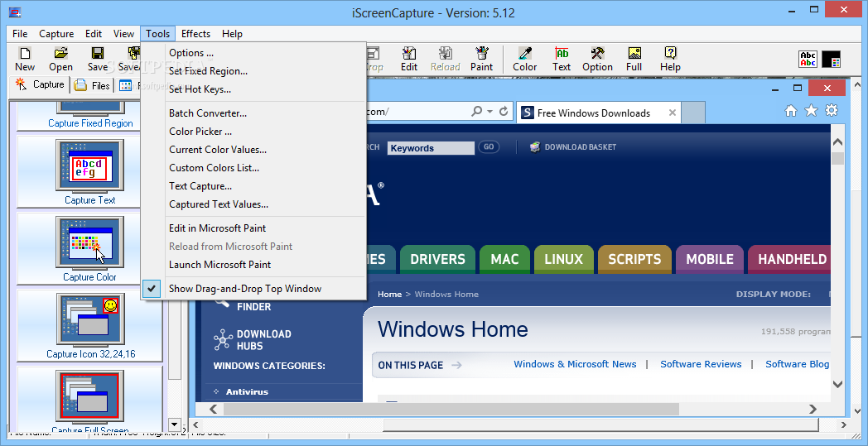Click the Edit toolbar icon
The image size is (868, 446).
(409, 60)
